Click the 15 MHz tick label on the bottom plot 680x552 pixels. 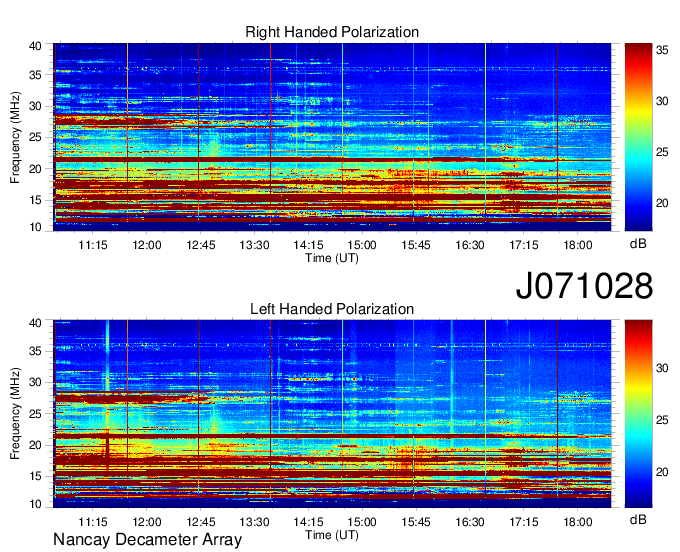(x=36, y=477)
